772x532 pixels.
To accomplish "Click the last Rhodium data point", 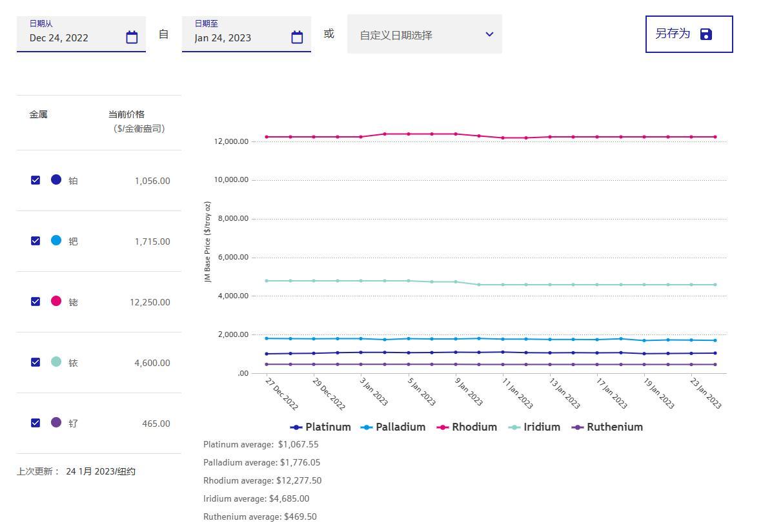I will pos(715,137).
